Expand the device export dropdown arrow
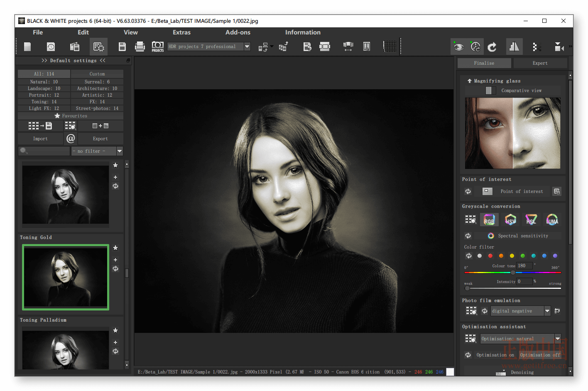 [x=272, y=46]
